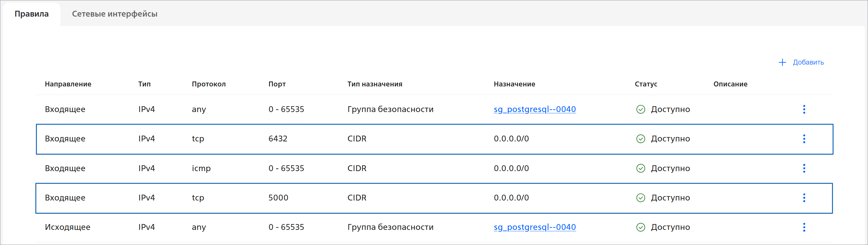Open actions menu for first incoming any rule
Viewport: 868px width, 245px height.
pos(804,109)
